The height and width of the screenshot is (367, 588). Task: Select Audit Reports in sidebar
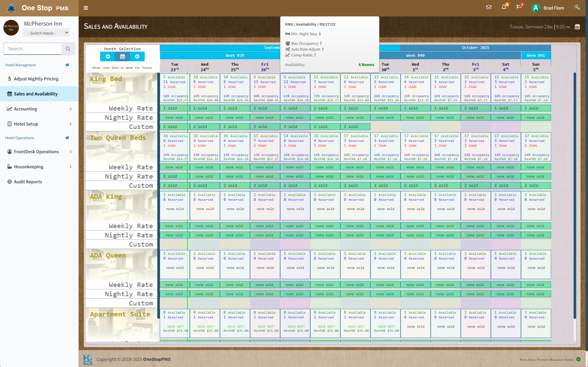pyautogui.click(x=28, y=182)
